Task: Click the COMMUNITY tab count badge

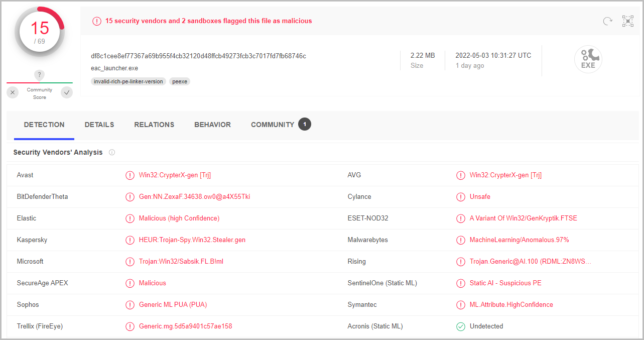Action: (x=305, y=124)
